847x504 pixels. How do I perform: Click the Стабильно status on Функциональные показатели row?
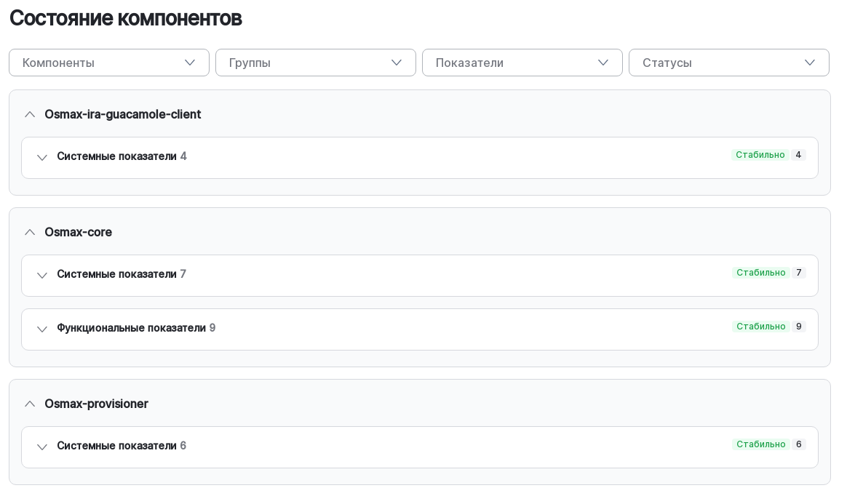click(761, 327)
